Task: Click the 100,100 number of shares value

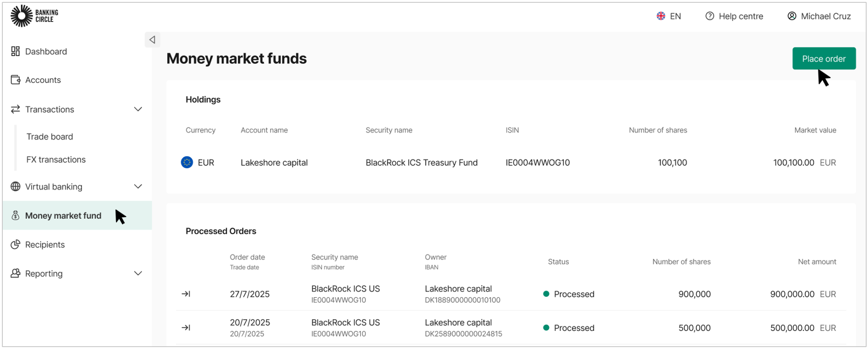Action: [x=672, y=162]
